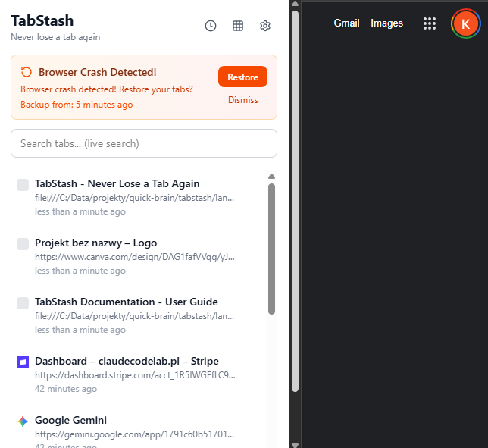This screenshot has width=488, height=448.
Task: Open TabStash settings gear
Action: (265, 26)
